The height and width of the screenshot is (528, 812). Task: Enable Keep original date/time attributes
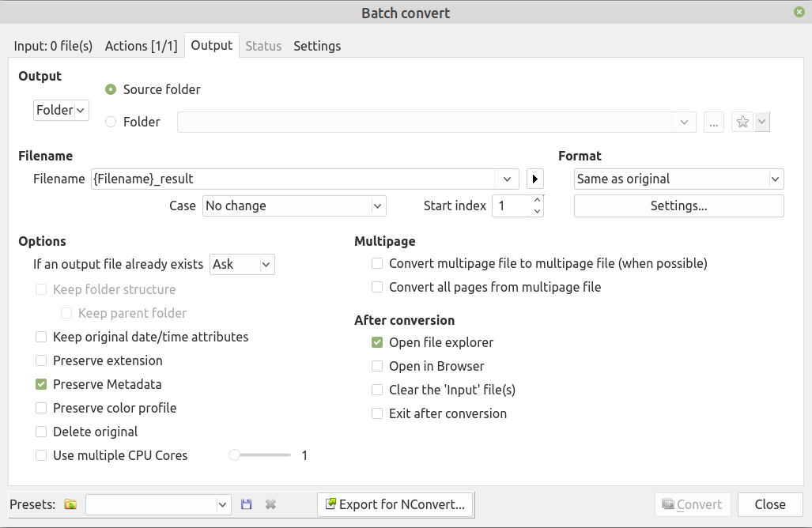tap(41, 337)
